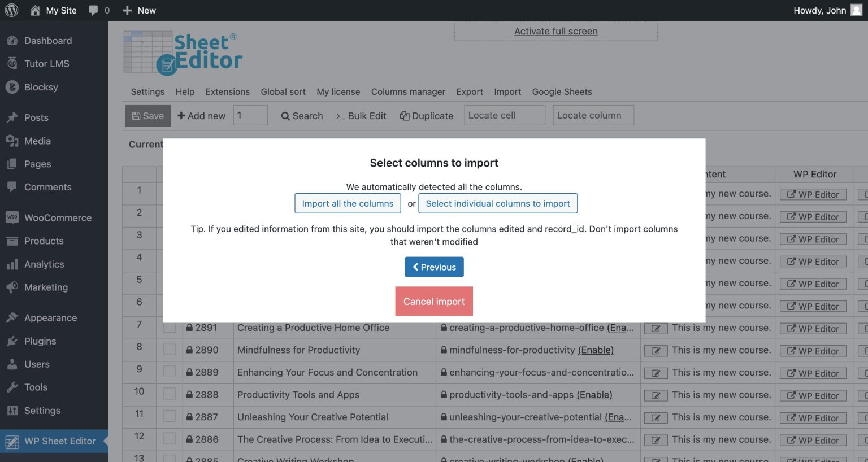
Task: Switch to the Google Sheets menu item
Action: pos(562,91)
